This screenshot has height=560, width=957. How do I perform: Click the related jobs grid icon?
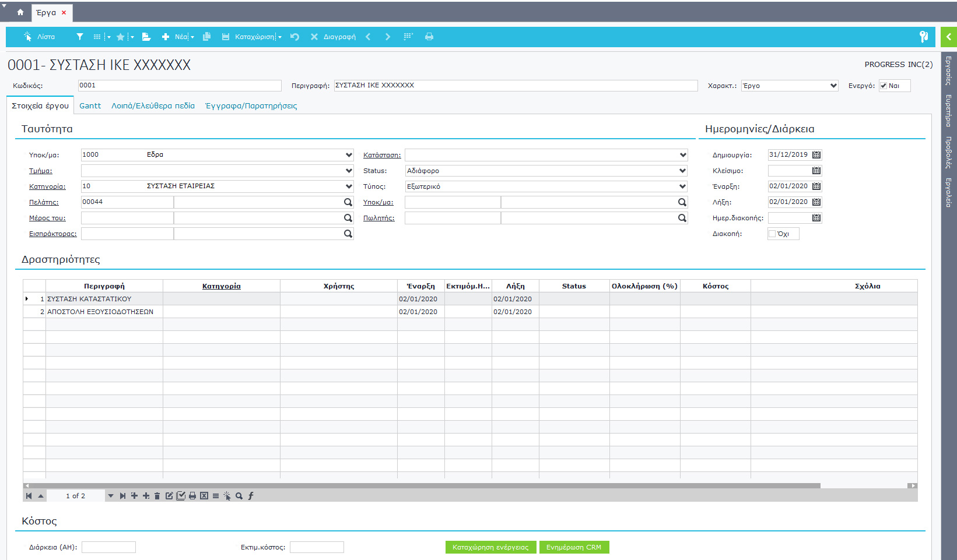[x=408, y=36]
